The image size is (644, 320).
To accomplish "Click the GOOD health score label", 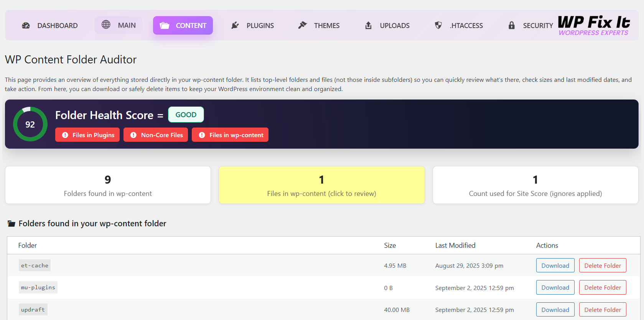I will point(186,114).
